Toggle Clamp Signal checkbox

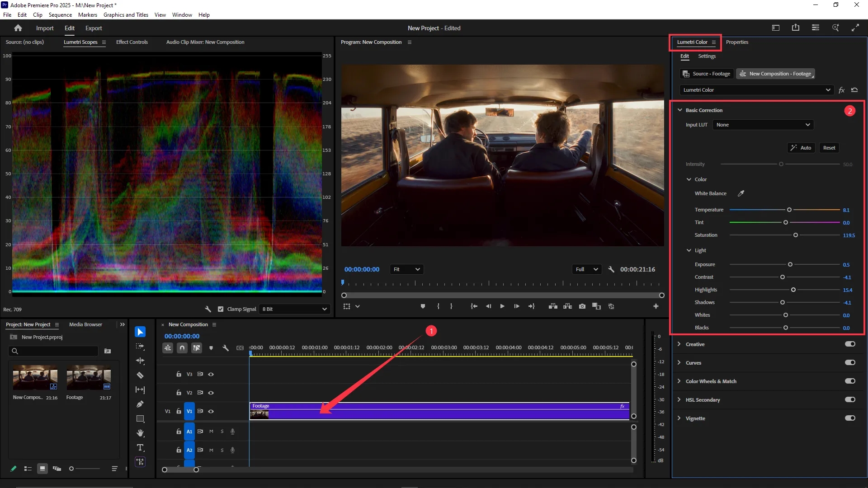click(221, 309)
